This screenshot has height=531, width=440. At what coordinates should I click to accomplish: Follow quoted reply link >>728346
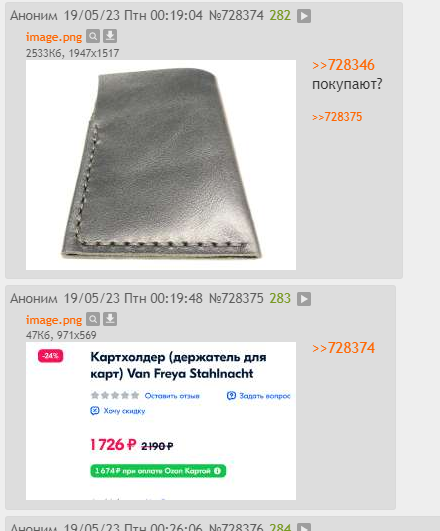coord(343,65)
